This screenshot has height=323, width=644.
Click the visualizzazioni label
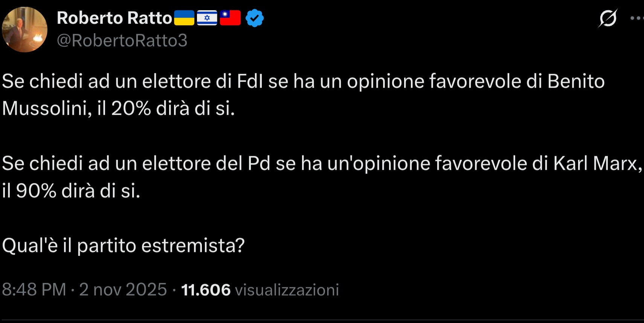click(287, 290)
